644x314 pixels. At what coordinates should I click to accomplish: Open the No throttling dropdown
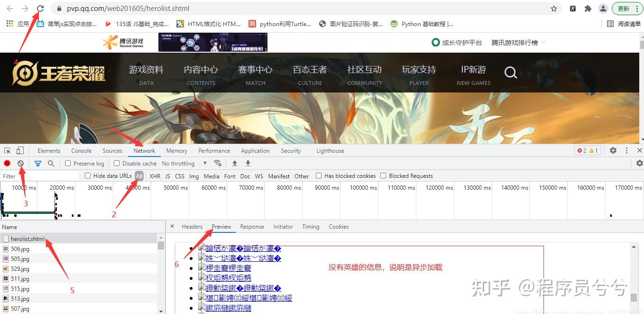[184, 163]
